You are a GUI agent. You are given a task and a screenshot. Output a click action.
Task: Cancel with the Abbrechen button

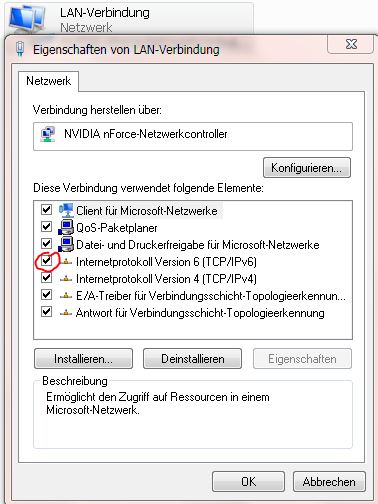[x=329, y=482]
